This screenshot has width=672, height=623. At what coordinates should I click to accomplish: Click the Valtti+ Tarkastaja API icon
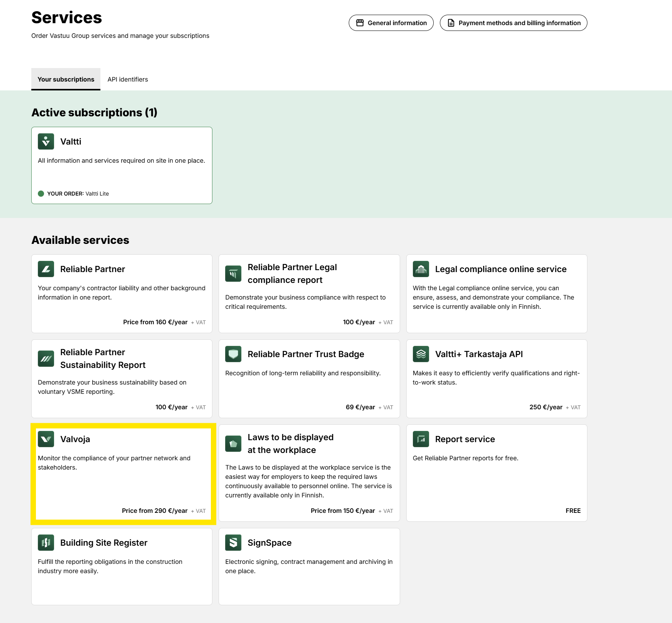point(421,354)
